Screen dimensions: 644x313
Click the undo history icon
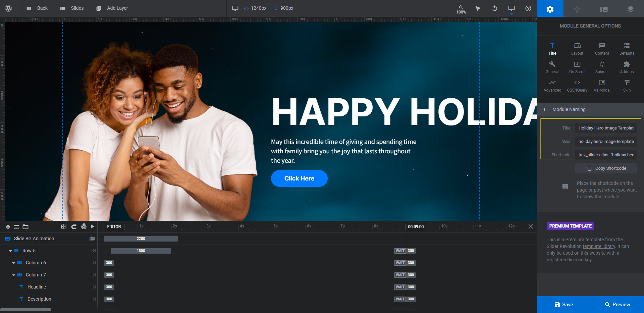point(495,8)
